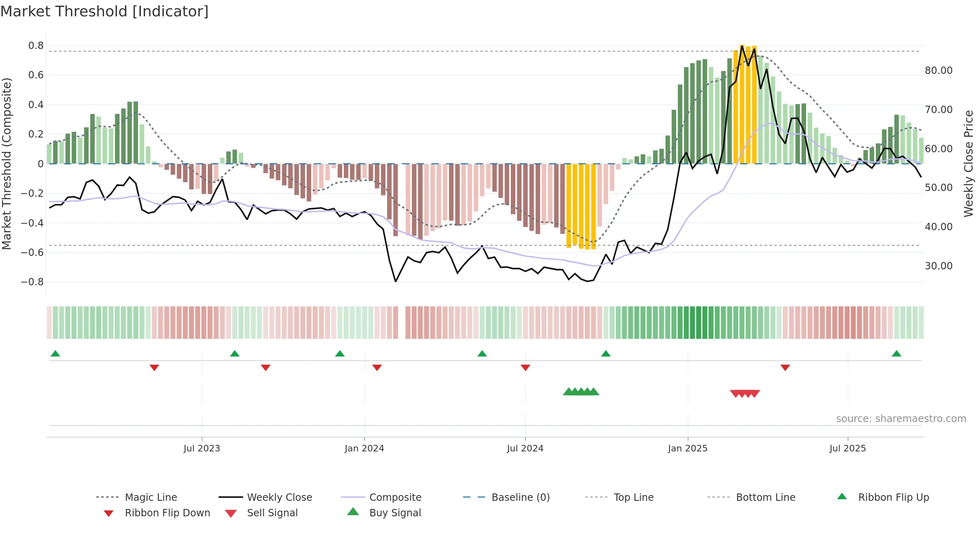Click the 40.00 price axis label

click(939, 227)
